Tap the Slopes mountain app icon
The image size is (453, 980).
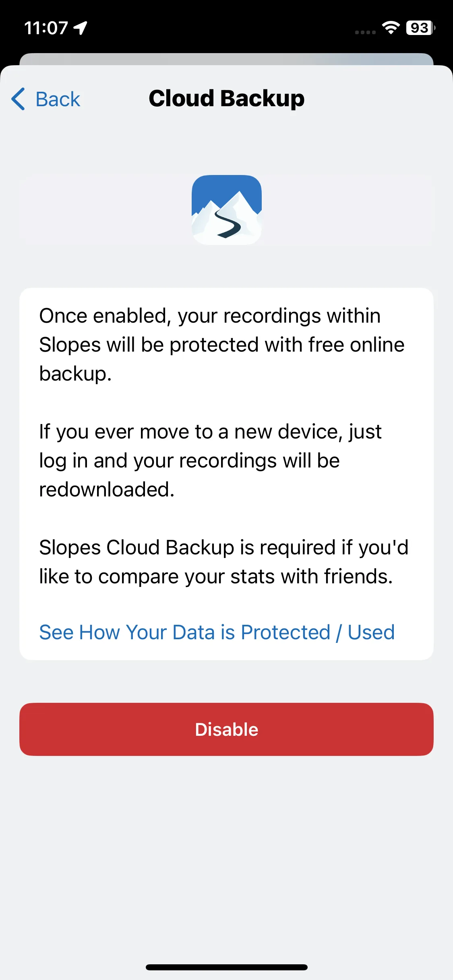pos(227,210)
